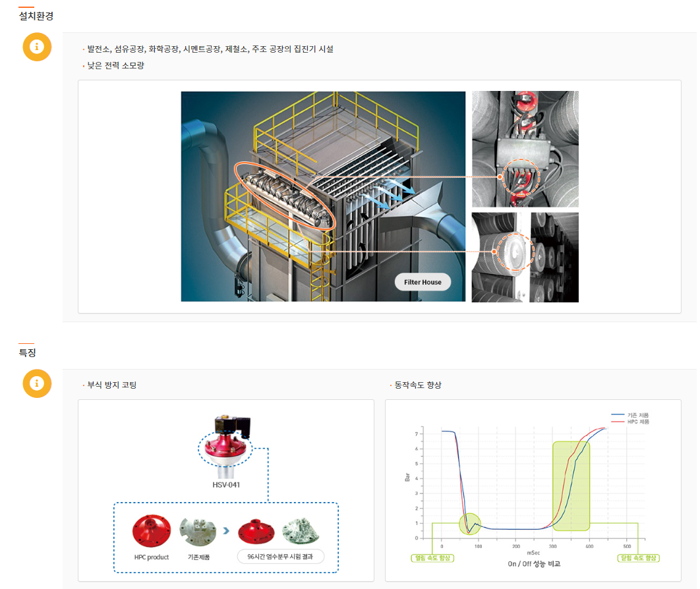The image size is (700, 589).
Task: Click the dashed circle on wiring photo
Action: pos(521,177)
